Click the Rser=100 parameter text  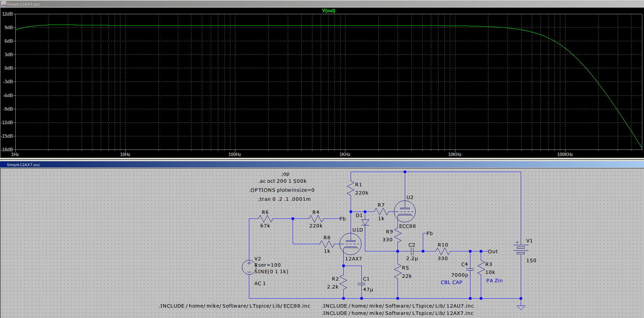268,265
